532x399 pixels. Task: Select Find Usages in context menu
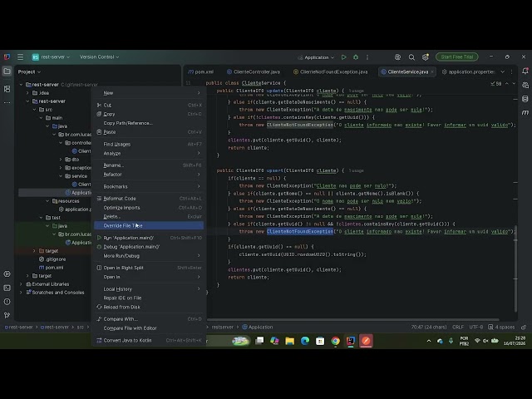149,144
